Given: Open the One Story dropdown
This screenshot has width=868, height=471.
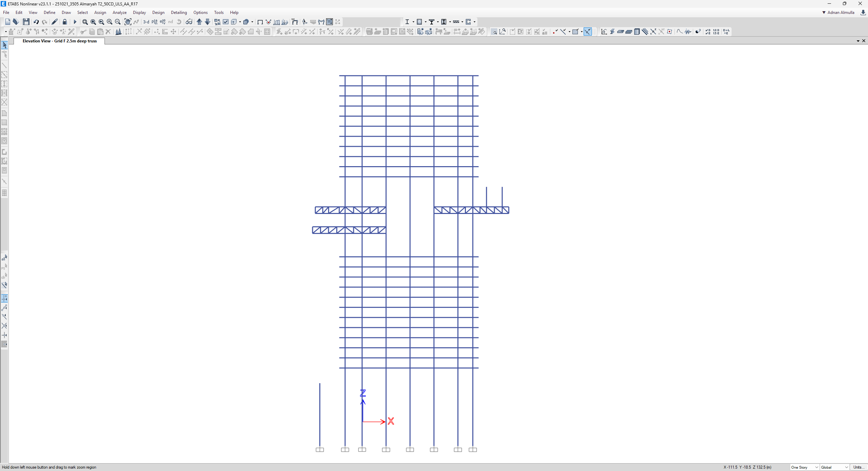Looking at the screenshot, I should pos(805,467).
